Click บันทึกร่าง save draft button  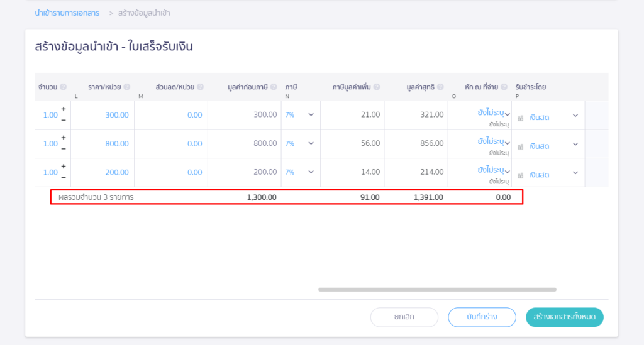(482, 317)
